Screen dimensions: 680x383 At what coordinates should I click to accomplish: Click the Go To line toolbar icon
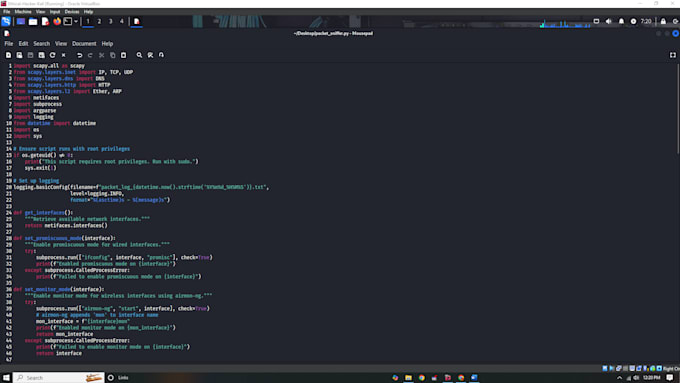pos(161,55)
